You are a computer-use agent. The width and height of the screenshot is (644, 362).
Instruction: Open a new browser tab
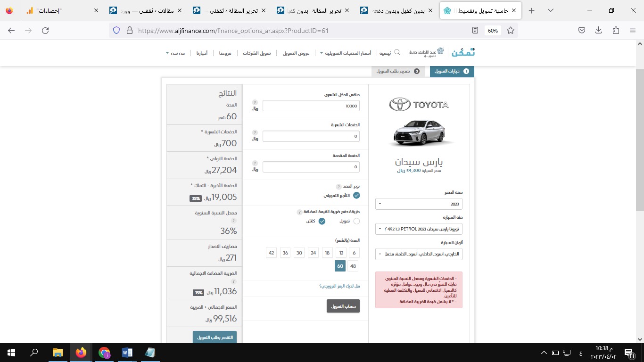pyautogui.click(x=532, y=10)
